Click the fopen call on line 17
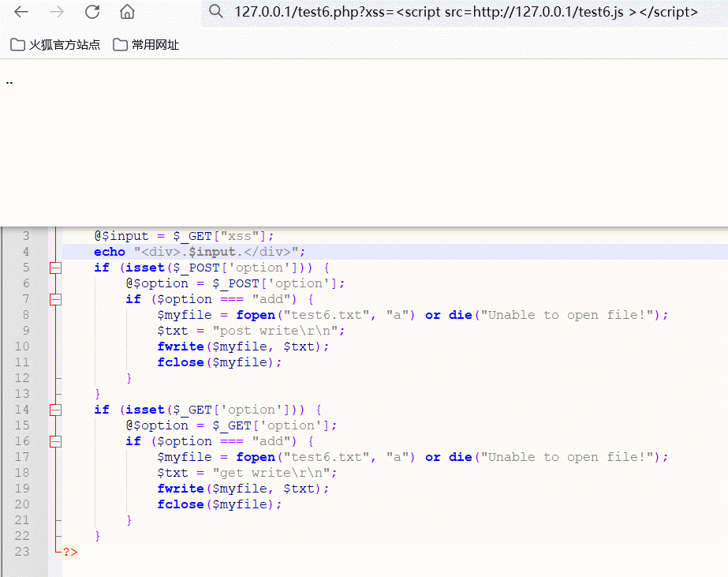 point(256,457)
